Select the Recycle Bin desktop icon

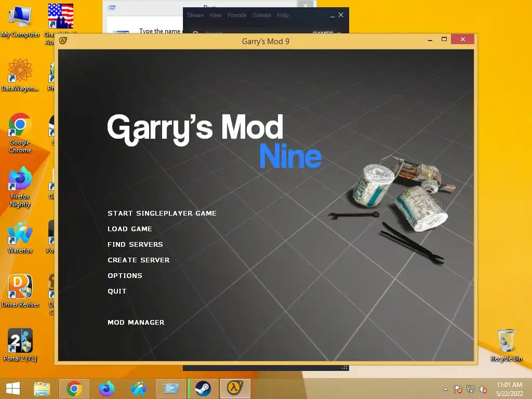(506, 345)
